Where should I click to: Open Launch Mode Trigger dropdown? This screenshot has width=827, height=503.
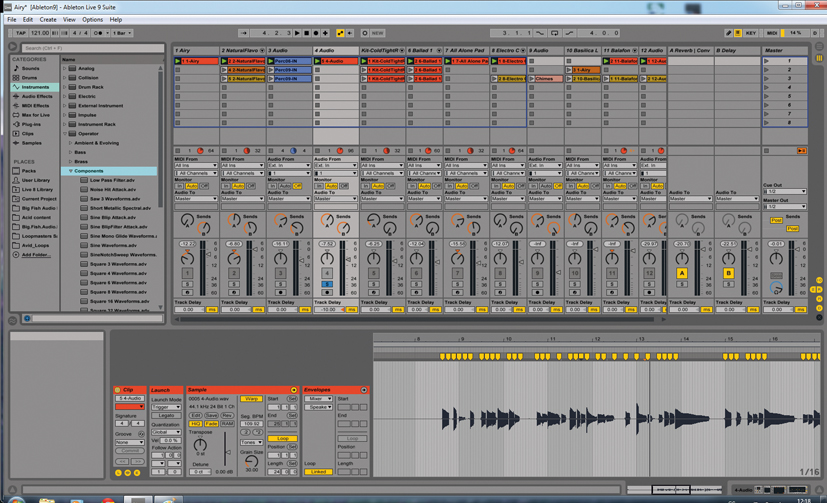click(x=166, y=407)
